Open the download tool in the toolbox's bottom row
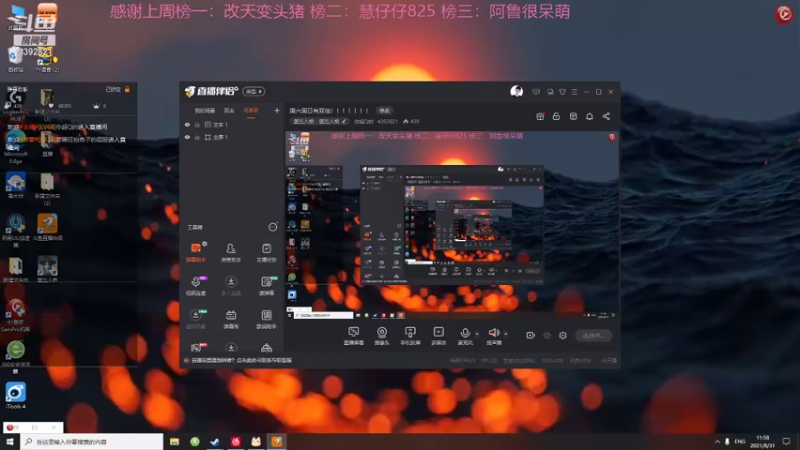Viewport: 800px width, 450px height. [x=231, y=348]
